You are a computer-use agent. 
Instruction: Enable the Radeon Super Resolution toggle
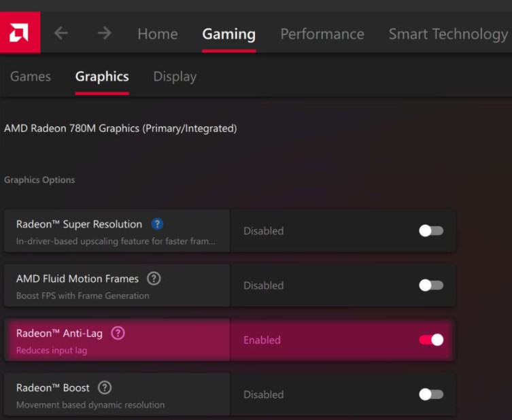(x=431, y=230)
